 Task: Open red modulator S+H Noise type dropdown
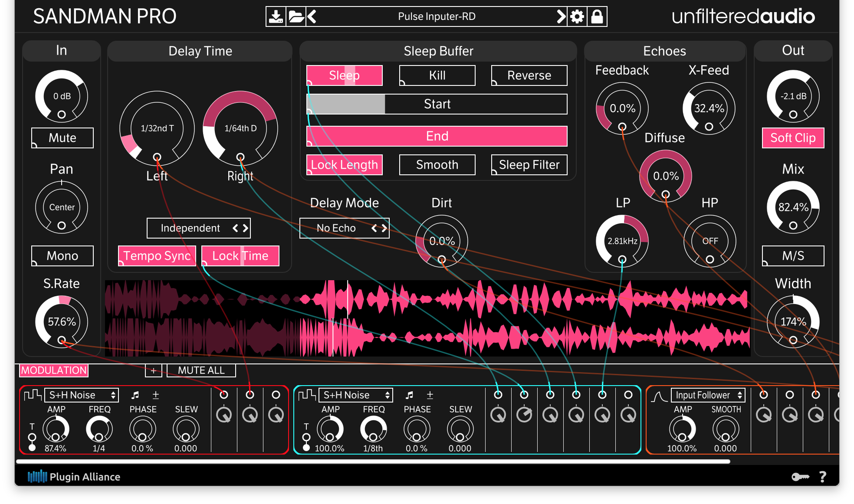point(82,395)
